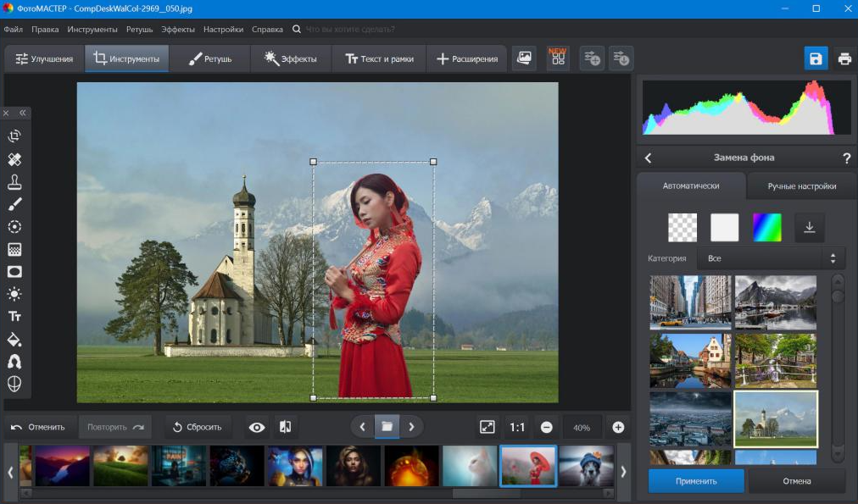Viewport: 858px width, 504px height.
Task: Switch to the Ручные настройки tab
Action: (x=802, y=186)
